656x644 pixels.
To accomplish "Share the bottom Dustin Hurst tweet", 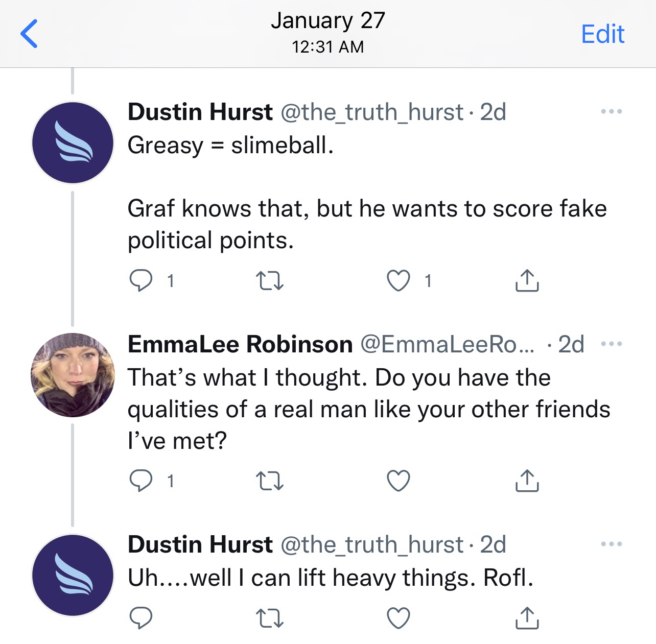I will (x=527, y=619).
